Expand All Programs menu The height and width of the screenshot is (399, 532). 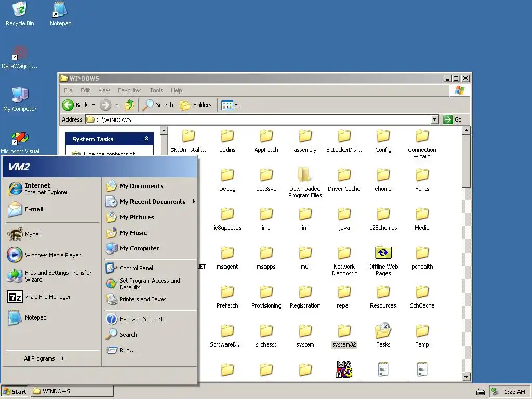pos(44,358)
